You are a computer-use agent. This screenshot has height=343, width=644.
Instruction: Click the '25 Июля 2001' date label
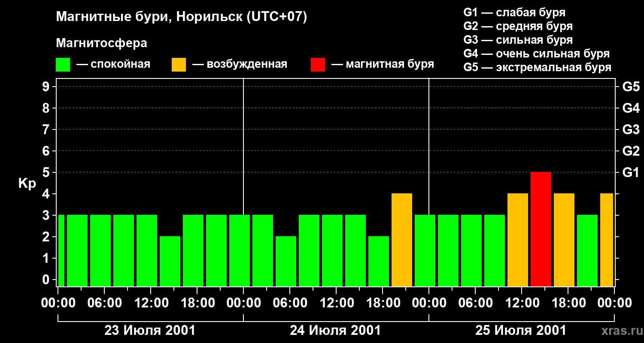[521, 331]
